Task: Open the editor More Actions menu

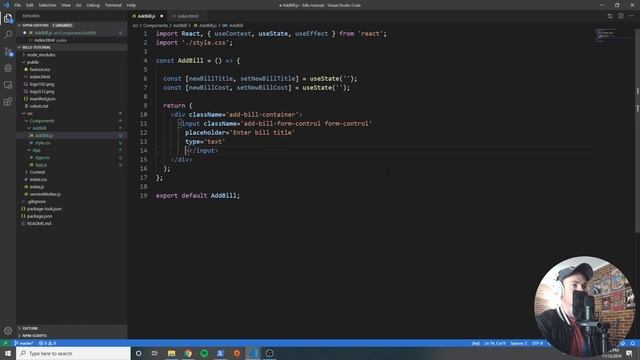Action: pos(631,16)
